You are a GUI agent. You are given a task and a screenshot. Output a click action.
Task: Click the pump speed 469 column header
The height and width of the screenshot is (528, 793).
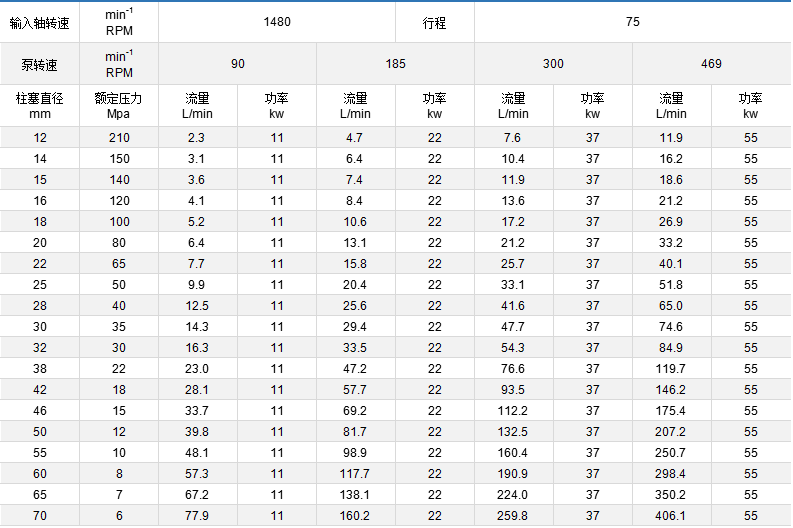point(711,64)
